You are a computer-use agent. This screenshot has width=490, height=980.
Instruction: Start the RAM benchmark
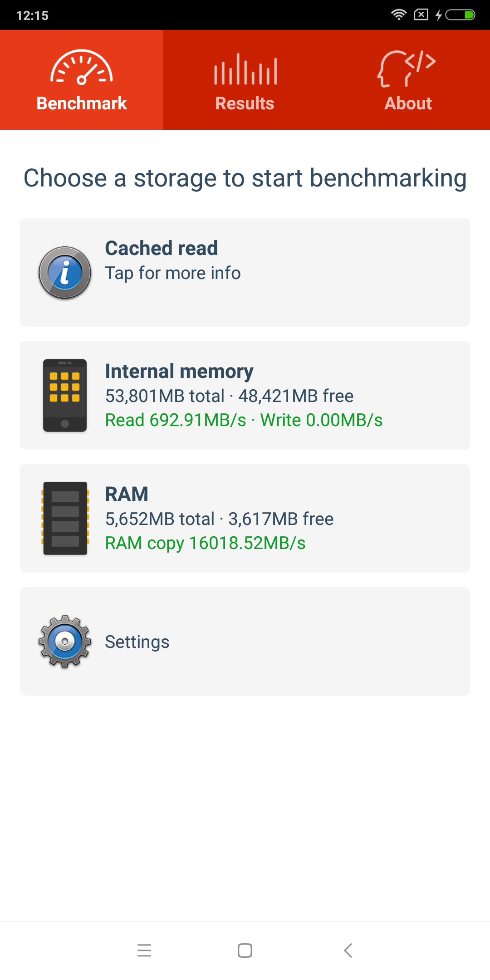point(245,518)
